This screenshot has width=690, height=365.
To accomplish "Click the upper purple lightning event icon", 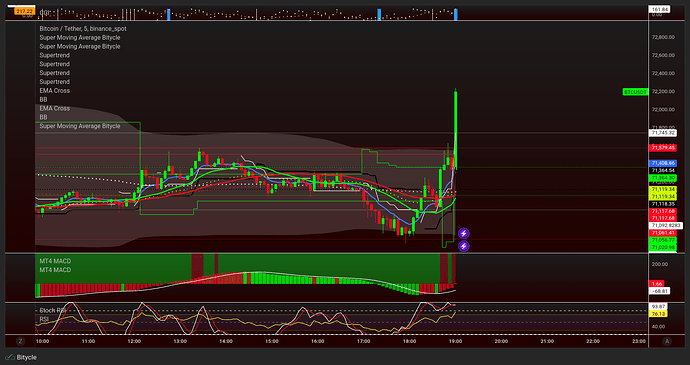I will pos(463,233).
